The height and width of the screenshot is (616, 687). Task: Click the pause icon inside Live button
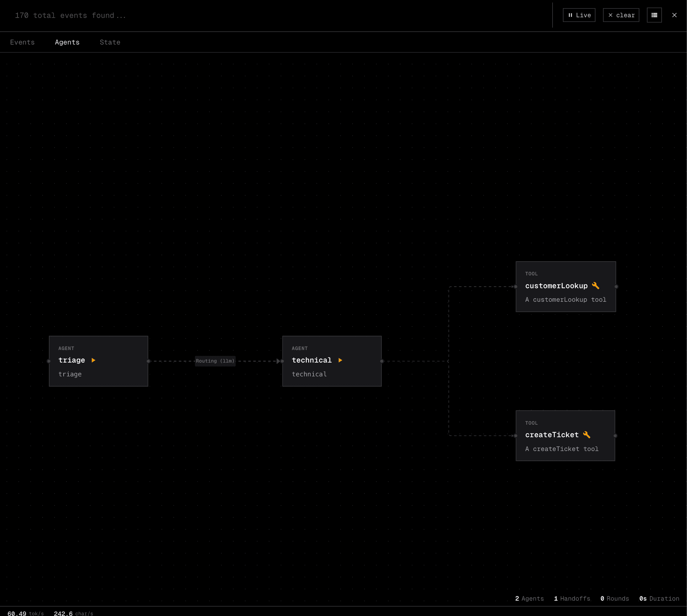point(570,15)
